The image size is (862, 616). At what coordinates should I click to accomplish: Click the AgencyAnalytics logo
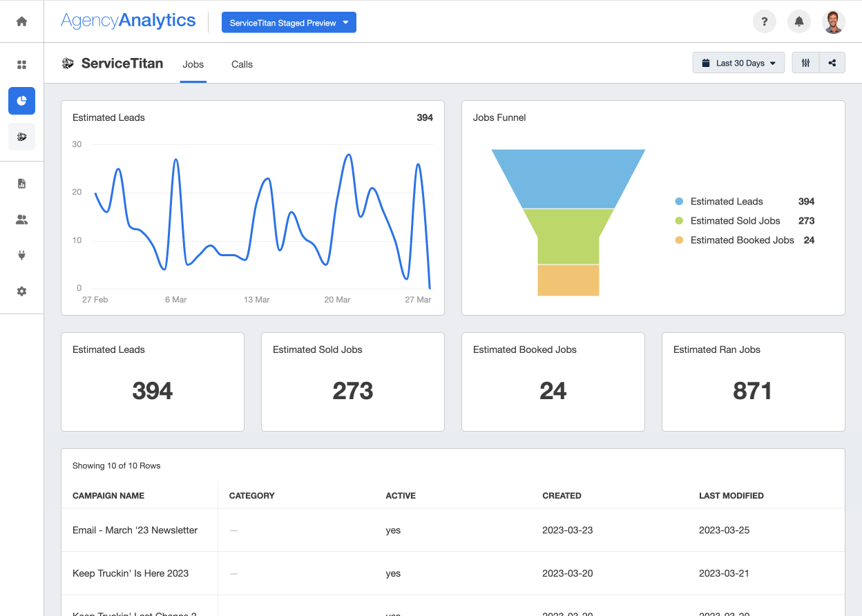pos(128,21)
